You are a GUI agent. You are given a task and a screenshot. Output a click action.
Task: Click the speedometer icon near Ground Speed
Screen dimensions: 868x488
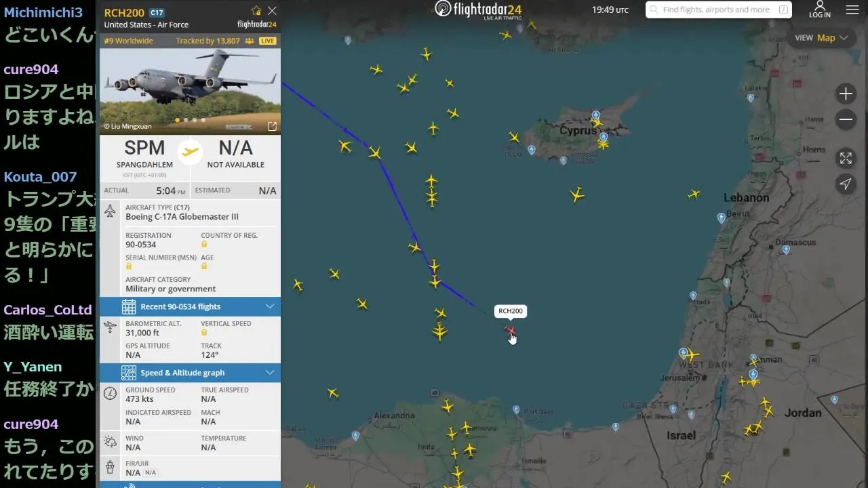[111, 394]
